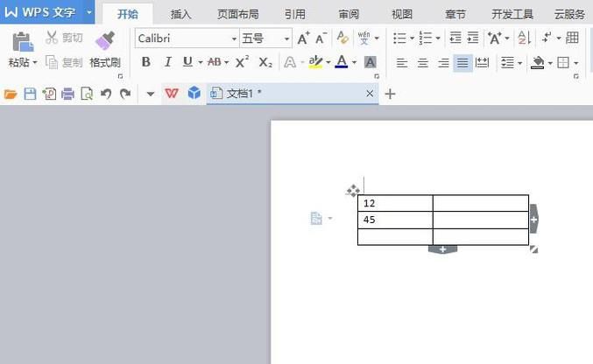Toggle justify alignment
593x364 pixels.
coord(462,62)
